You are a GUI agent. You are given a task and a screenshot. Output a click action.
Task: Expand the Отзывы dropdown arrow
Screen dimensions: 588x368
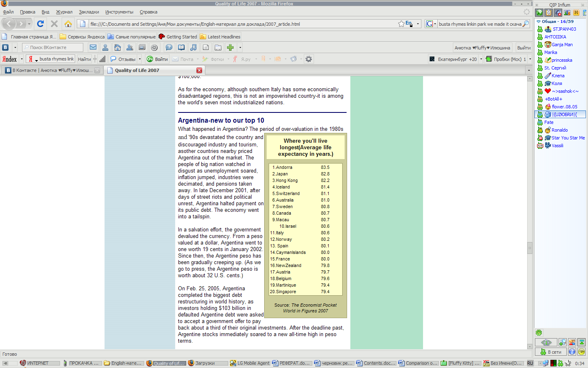[x=140, y=59]
